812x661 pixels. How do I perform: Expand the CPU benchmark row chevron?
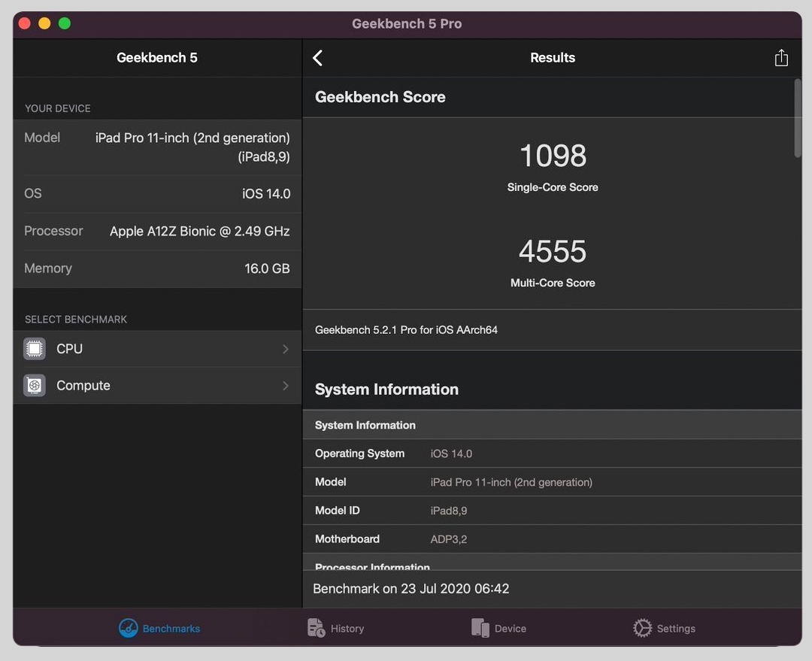click(286, 349)
